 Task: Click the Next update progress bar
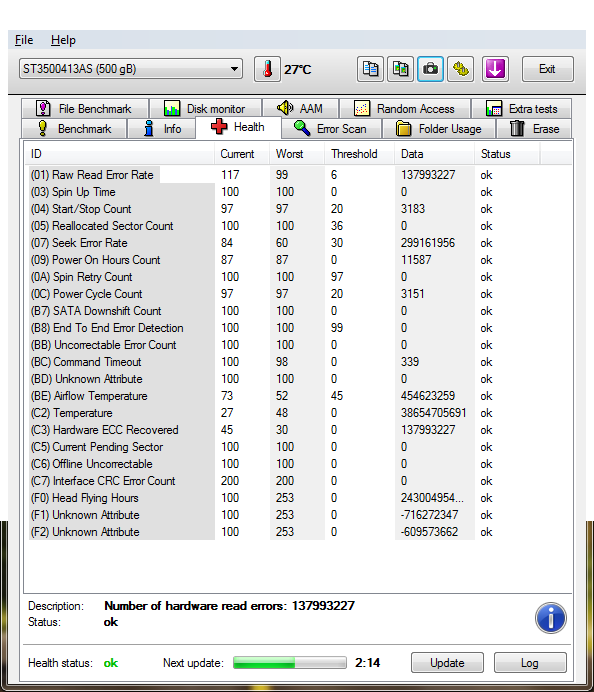(x=290, y=662)
